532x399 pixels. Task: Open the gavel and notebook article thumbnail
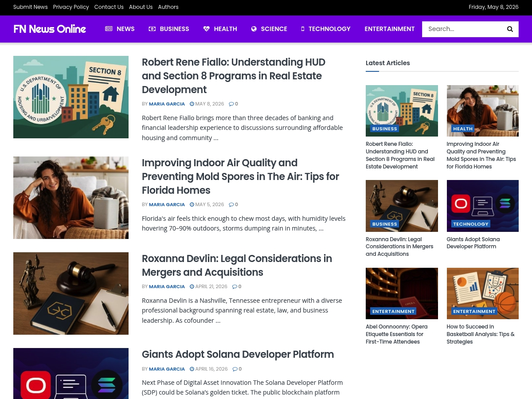click(x=71, y=293)
